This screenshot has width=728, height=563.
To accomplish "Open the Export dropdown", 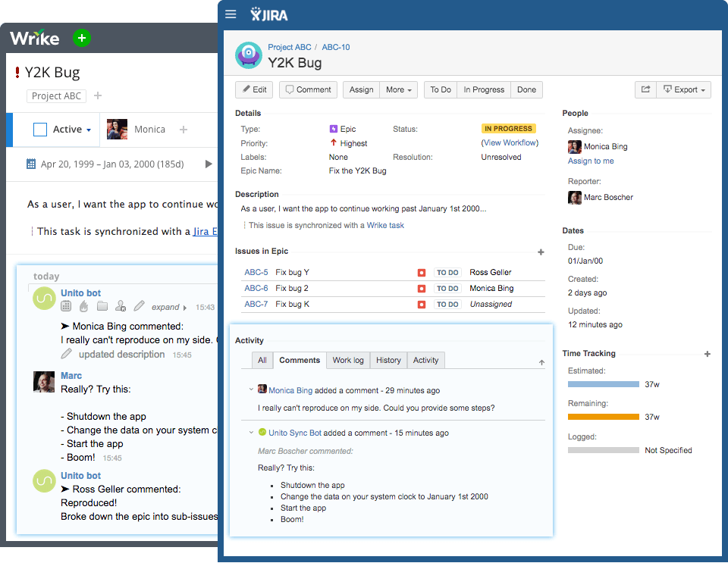I will (683, 89).
